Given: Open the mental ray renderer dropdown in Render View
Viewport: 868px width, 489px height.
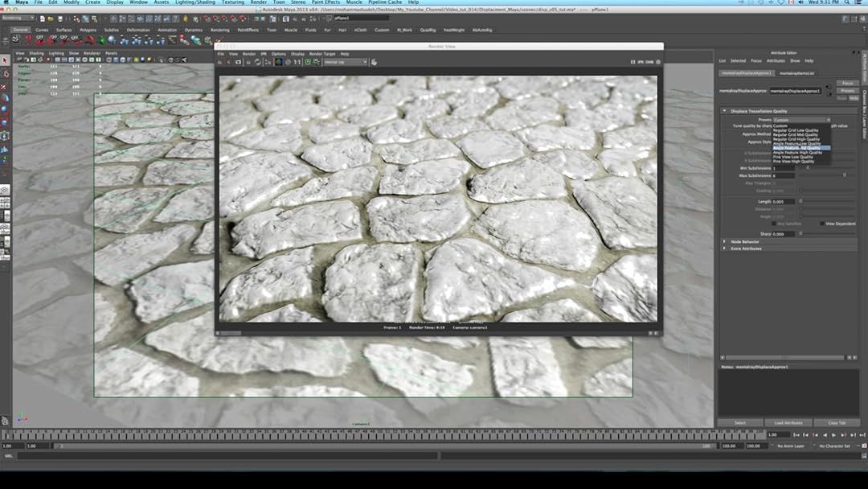Looking at the screenshot, I should click(346, 62).
